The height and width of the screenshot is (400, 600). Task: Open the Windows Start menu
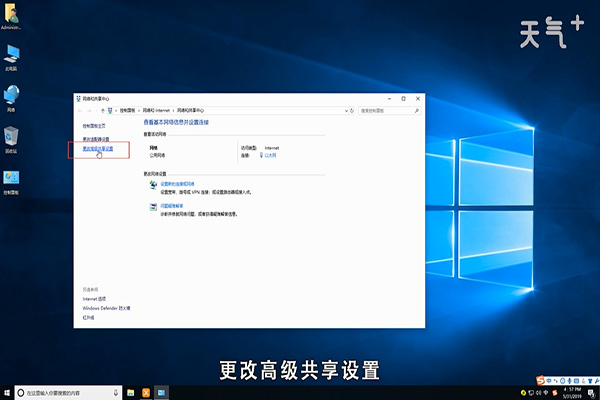[7, 393]
